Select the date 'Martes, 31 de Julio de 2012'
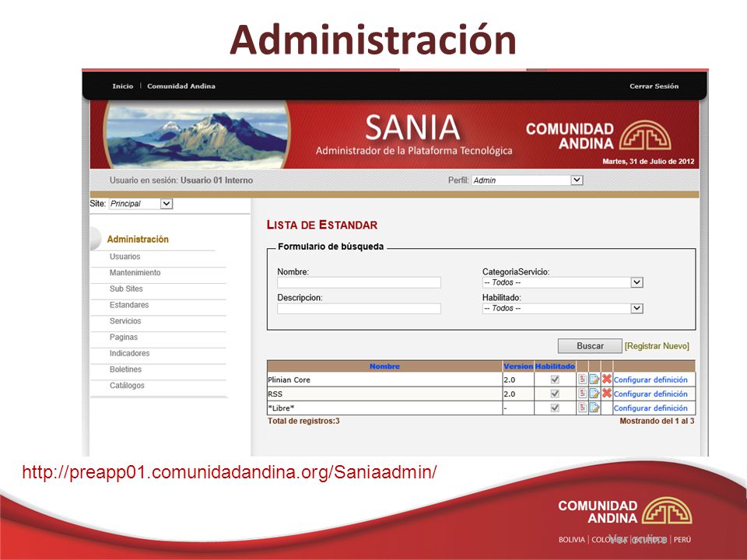The height and width of the screenshot is (560, 747). click(648, 162)
